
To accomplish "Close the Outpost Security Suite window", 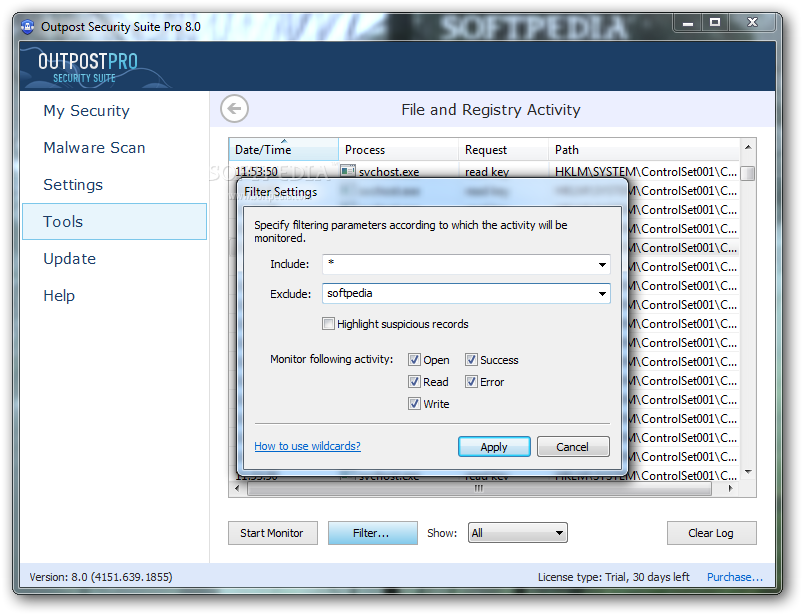I will 752,23.
